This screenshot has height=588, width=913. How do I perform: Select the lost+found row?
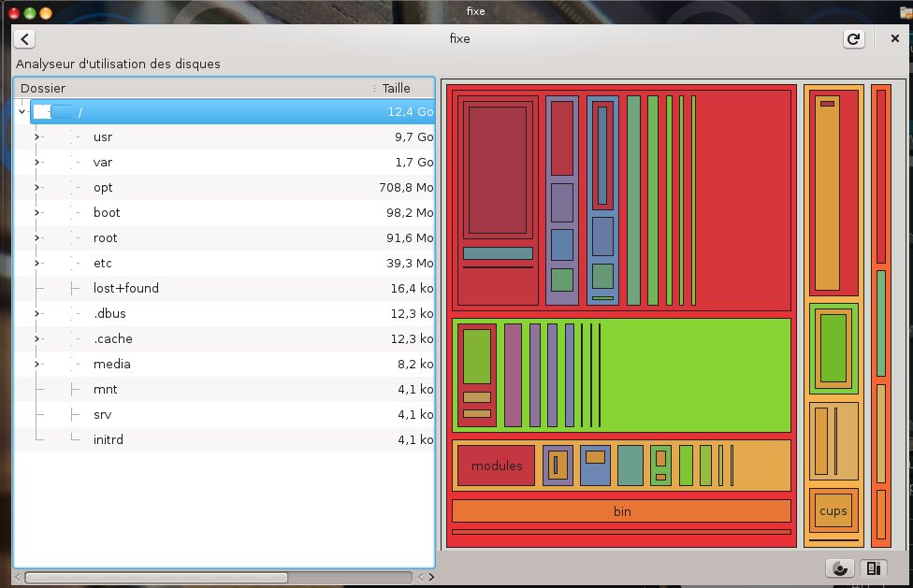point(225,288)
